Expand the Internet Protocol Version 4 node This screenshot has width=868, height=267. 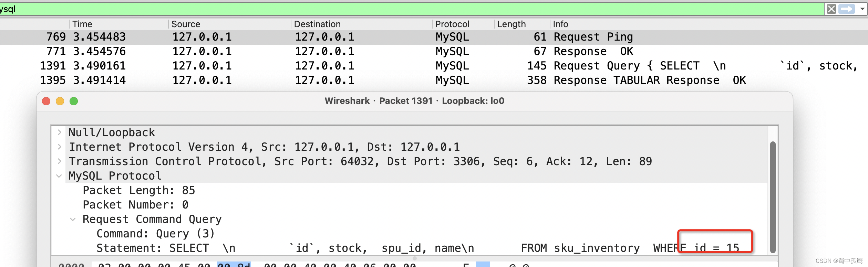click(x=60, y=147)
